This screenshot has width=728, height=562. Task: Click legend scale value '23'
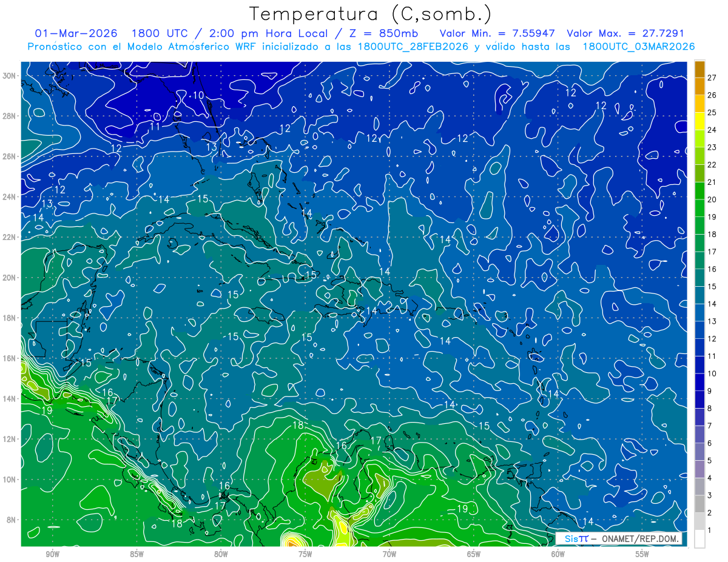pyautogui.click(x=712, y=147)
